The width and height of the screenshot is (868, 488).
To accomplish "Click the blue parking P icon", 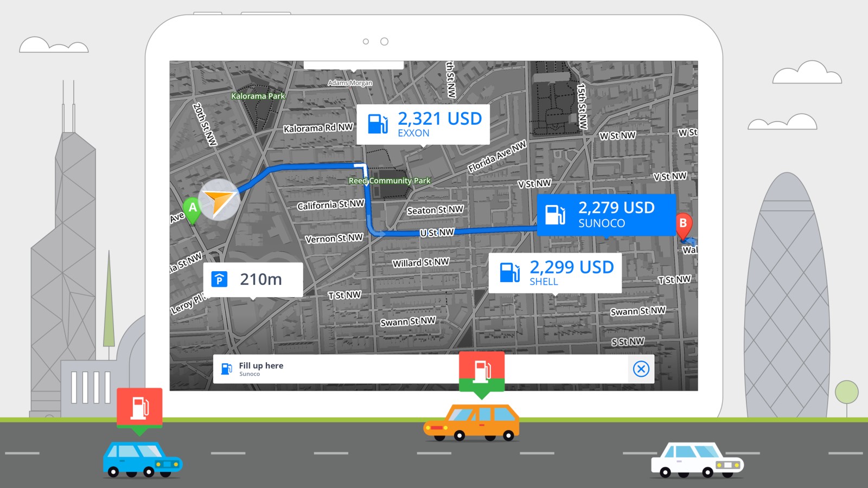I will [219, 279].
